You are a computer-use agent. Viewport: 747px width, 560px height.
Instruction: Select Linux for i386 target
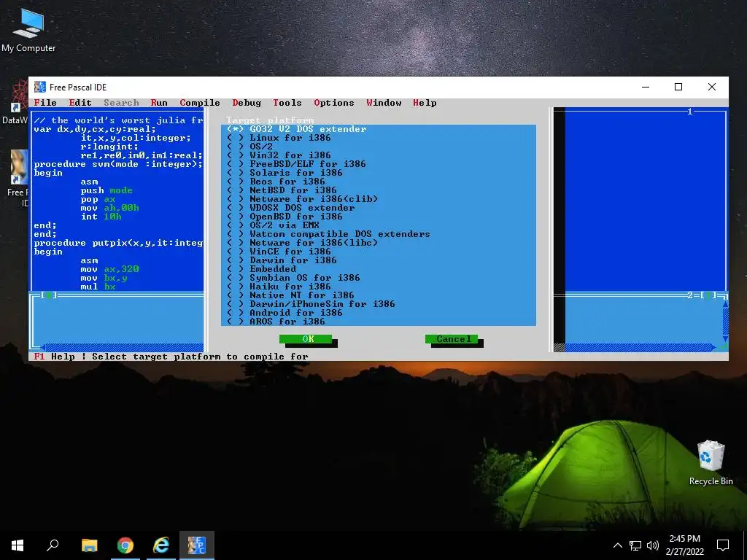point(279,138)
